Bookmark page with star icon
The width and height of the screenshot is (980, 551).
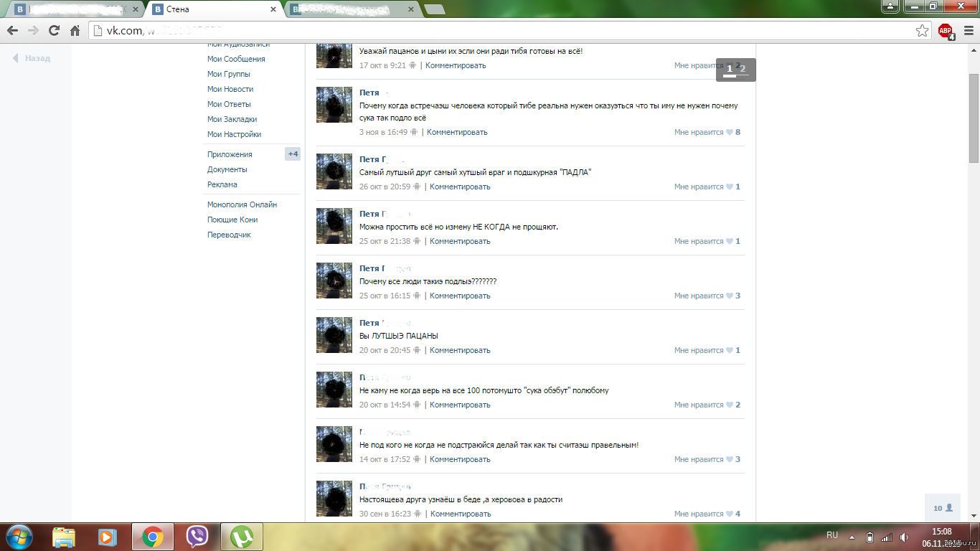[x=923, y=31]
